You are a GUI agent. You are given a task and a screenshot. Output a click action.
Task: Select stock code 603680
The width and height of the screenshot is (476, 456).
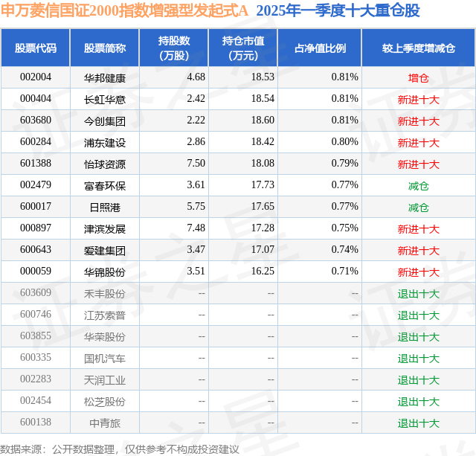36,121
